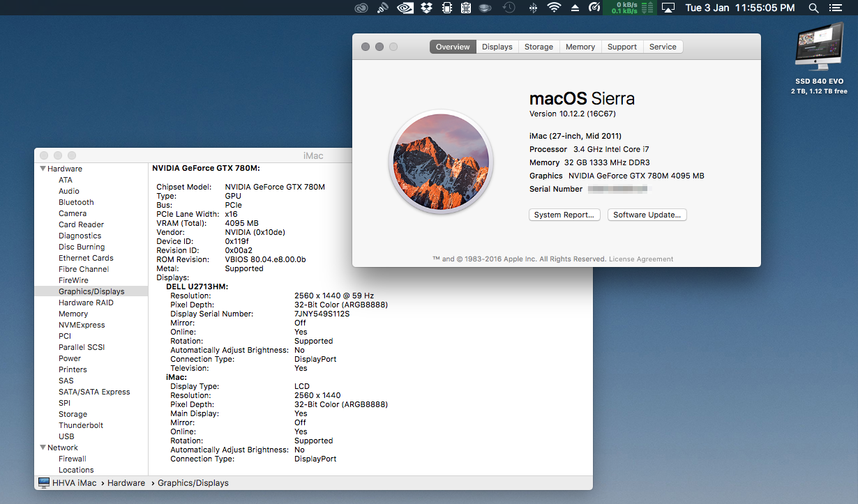Click Version 10.12.2 (16C67) text
The image size is (858, 504).
point(573,114)
